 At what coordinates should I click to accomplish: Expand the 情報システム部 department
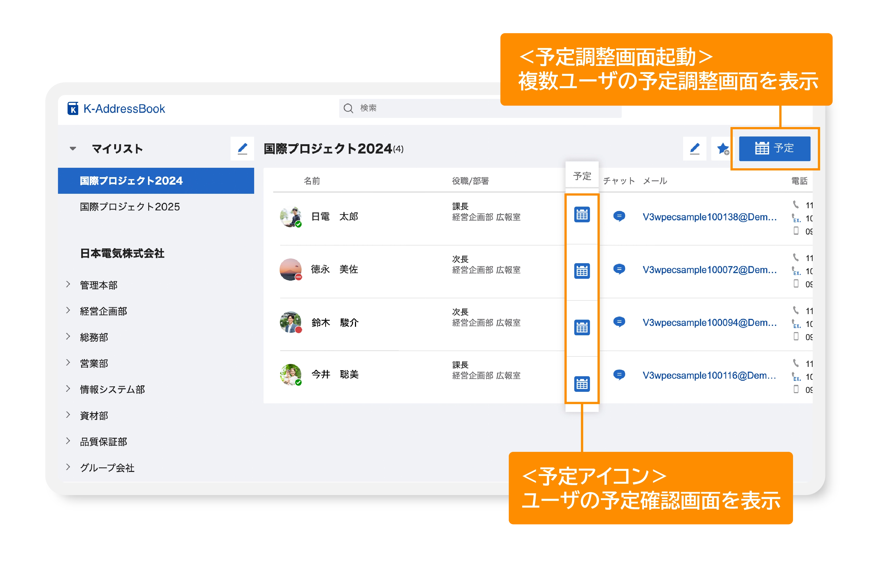point(68,389)
